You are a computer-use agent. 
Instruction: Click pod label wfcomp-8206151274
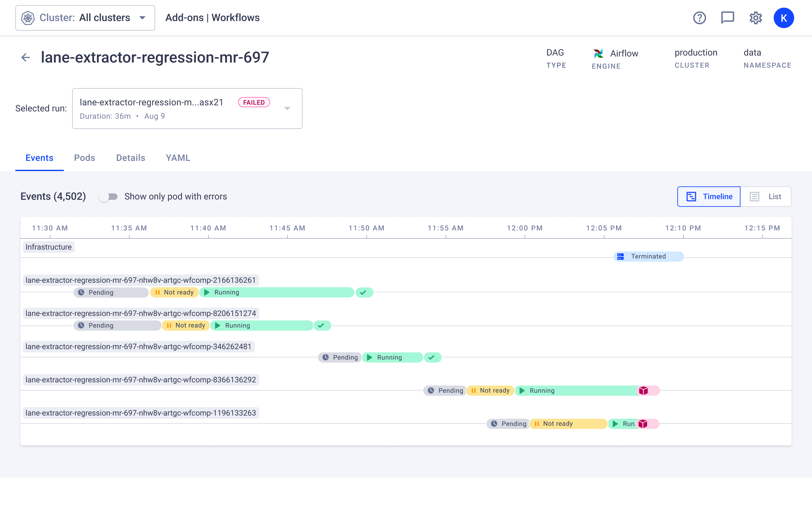click(x=141, y=313)
